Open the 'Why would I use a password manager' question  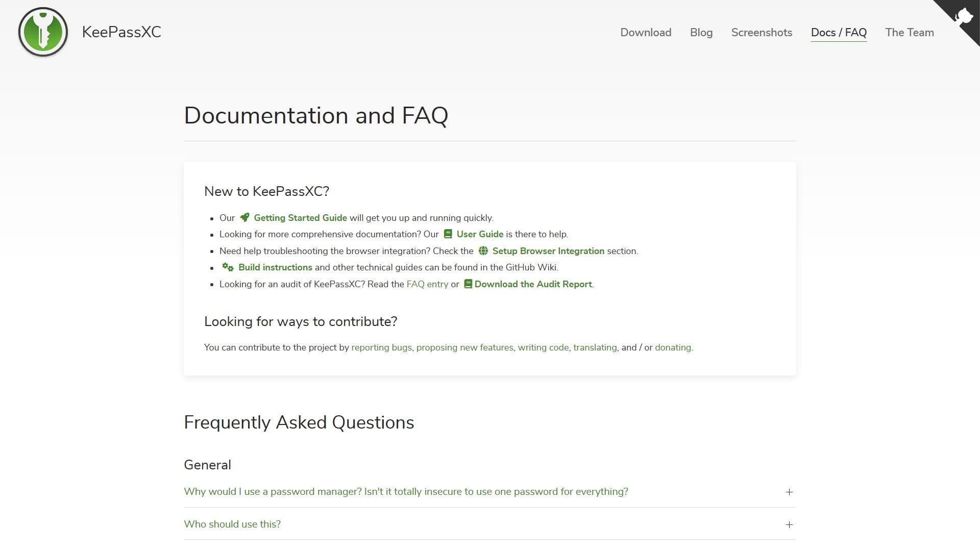[x=406, y=491]
